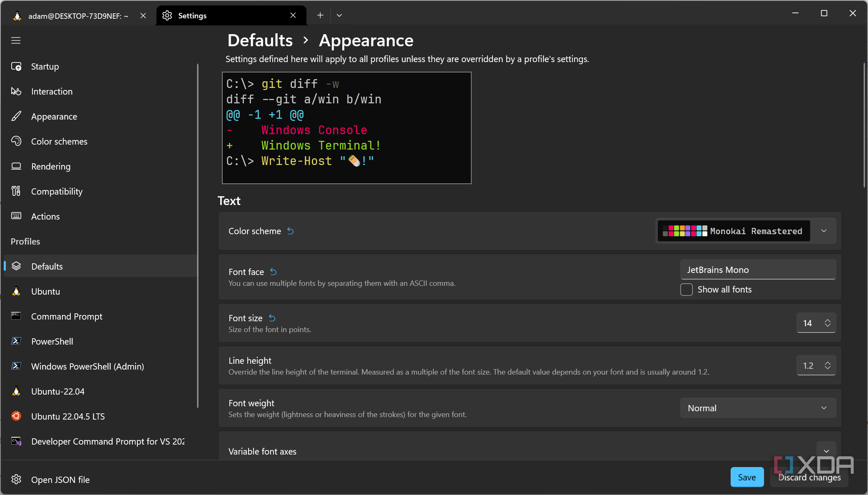
Task: Open the Command Prompt profile label
Action: click(67, 316)
